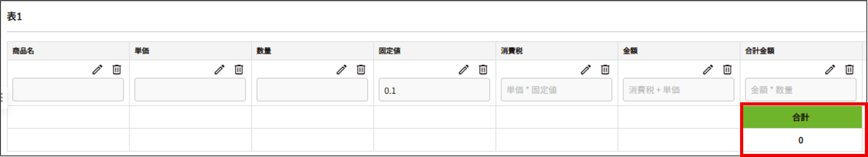This screenshot has height=157, width=868.
Task: Click the green 合計 total cell
Action: (801, 117)
